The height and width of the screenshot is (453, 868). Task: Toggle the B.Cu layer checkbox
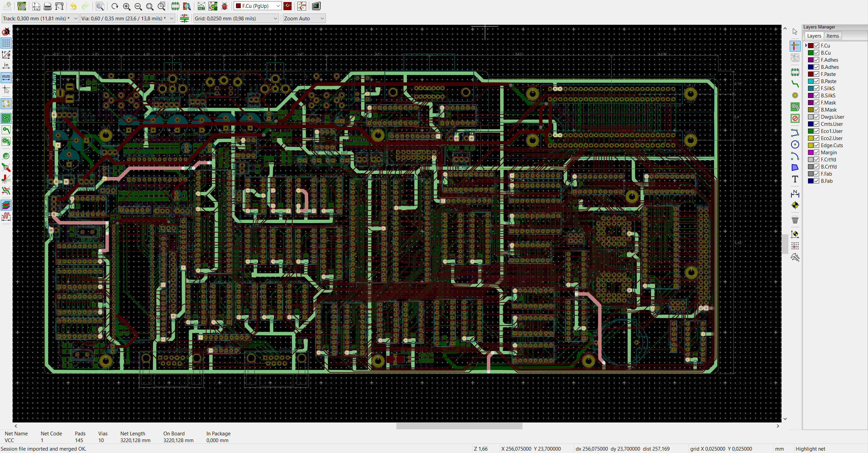point(817,53)
